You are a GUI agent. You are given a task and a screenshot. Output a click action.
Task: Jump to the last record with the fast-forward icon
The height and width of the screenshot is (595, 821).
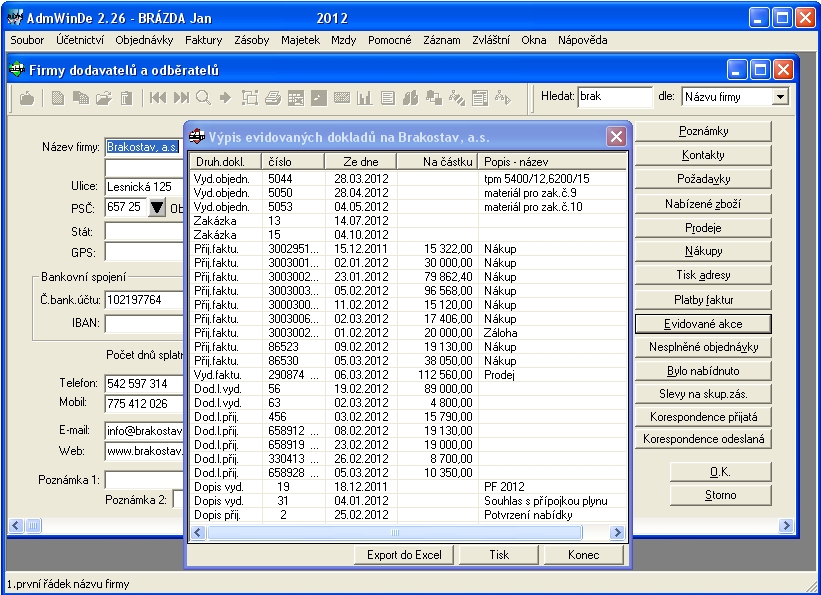point(181,98)
